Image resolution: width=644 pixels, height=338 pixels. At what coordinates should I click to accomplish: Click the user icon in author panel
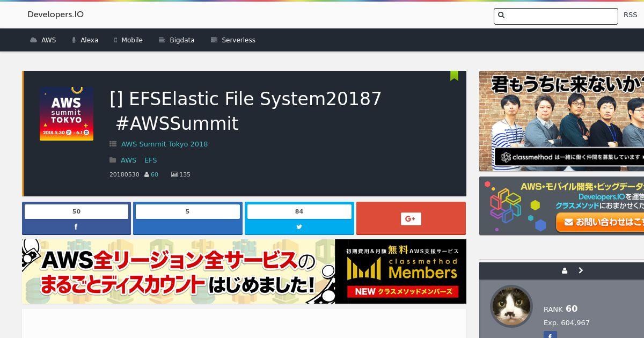click(565, 271)
